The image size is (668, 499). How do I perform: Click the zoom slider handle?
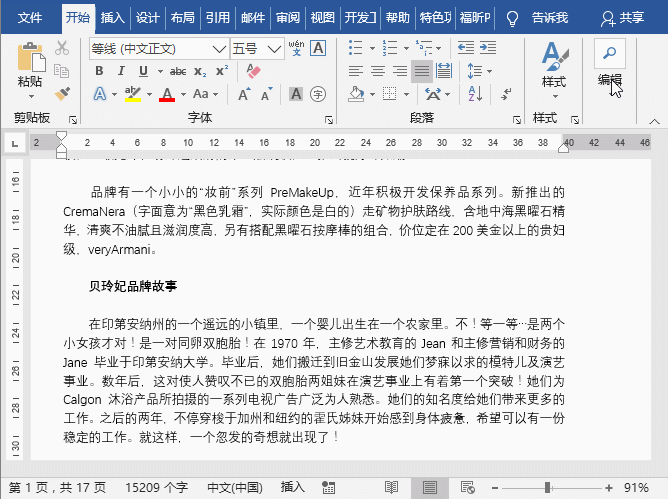tap(547, 487)
